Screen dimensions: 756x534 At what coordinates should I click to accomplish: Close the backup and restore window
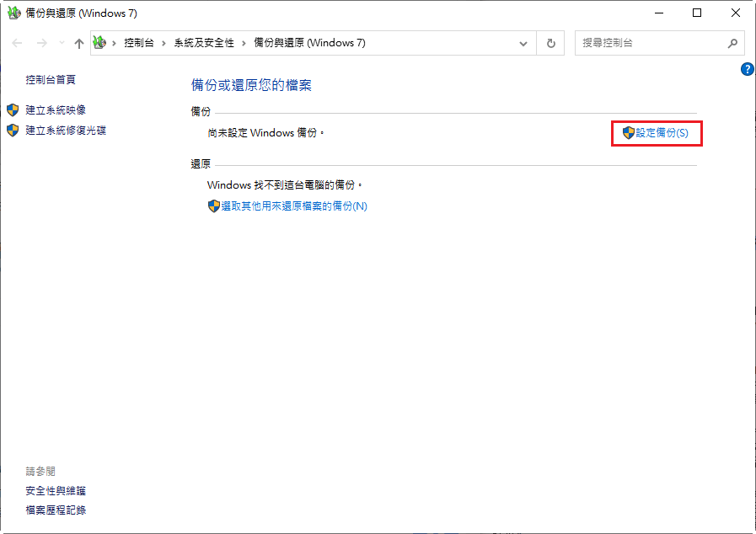[735, 13]
